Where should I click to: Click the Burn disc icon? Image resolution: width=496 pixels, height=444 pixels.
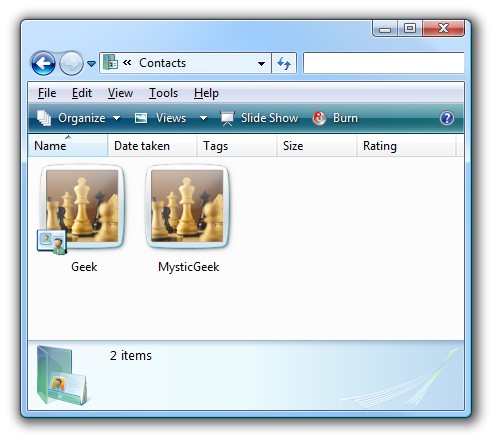tap(319, 118)
